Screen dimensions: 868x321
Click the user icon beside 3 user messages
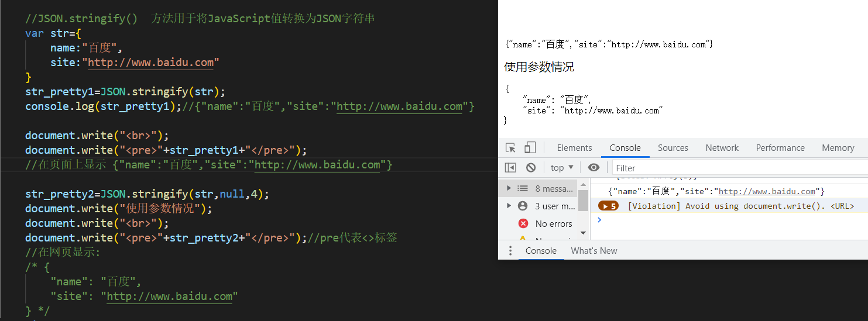tap(523, 206)
